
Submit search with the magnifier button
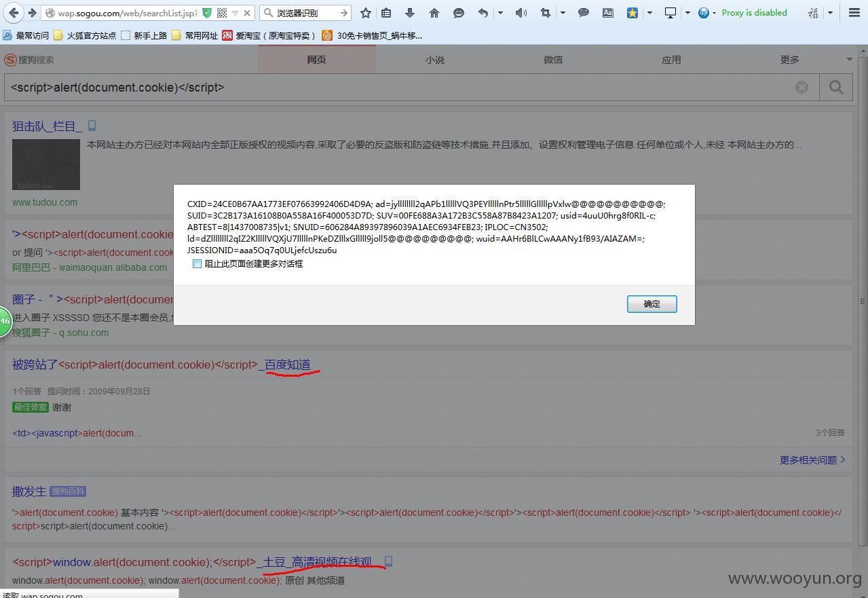tap(836, 87)
